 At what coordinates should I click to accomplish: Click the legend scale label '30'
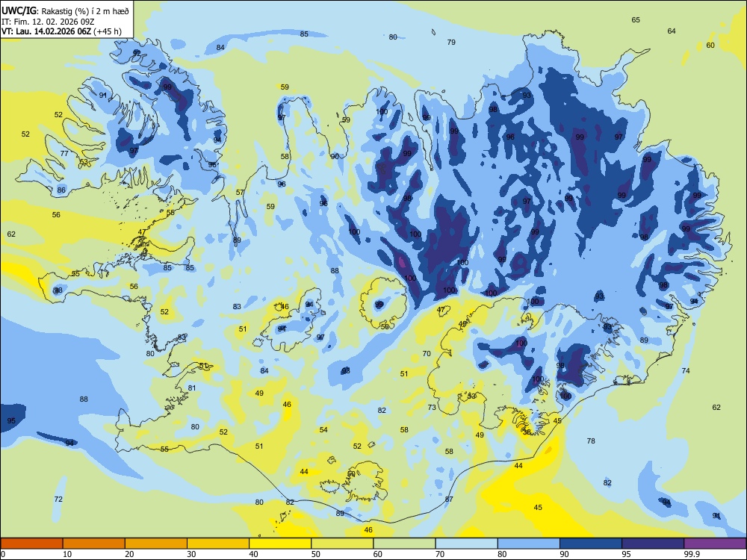tap(191, 554)
